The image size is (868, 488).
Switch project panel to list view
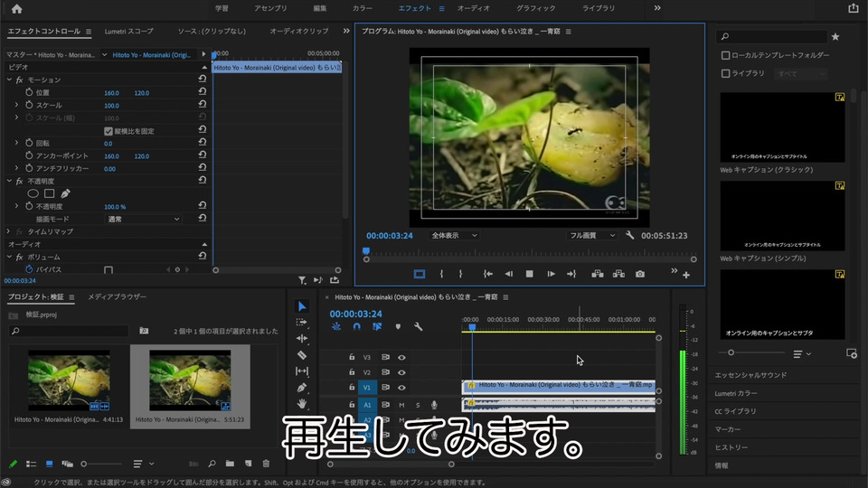(31, 464)
